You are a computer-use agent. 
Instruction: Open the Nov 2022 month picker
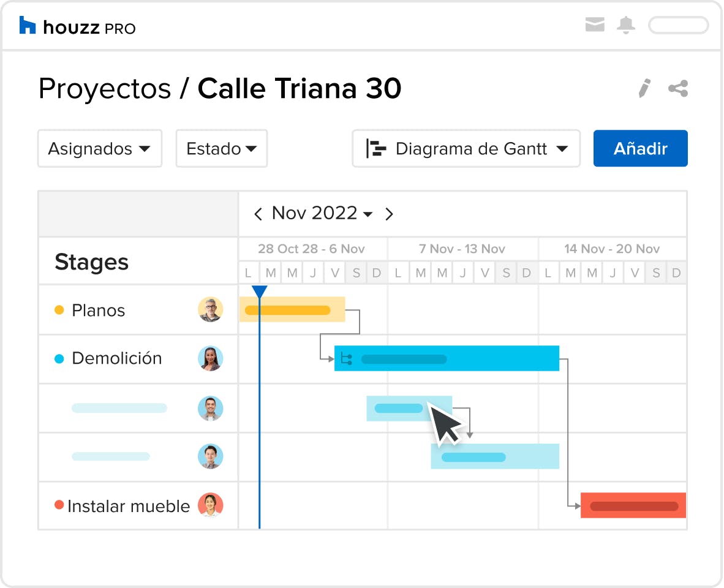(322, 213)
